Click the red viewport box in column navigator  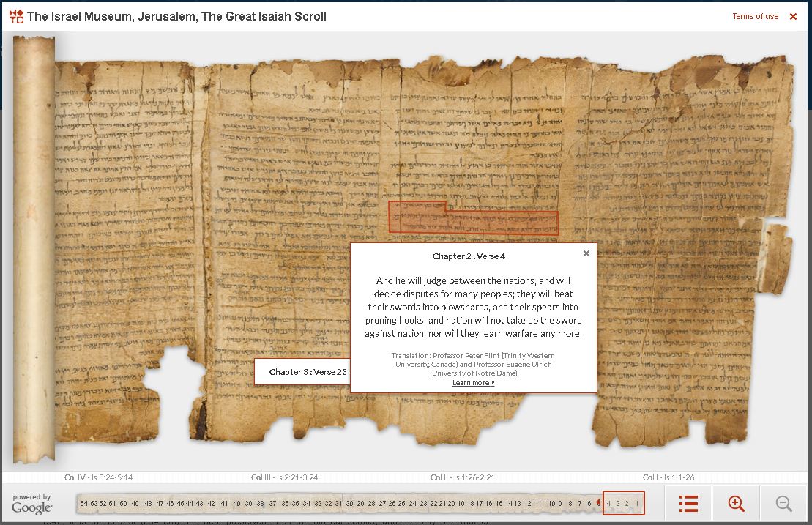(x=624, y=503)
